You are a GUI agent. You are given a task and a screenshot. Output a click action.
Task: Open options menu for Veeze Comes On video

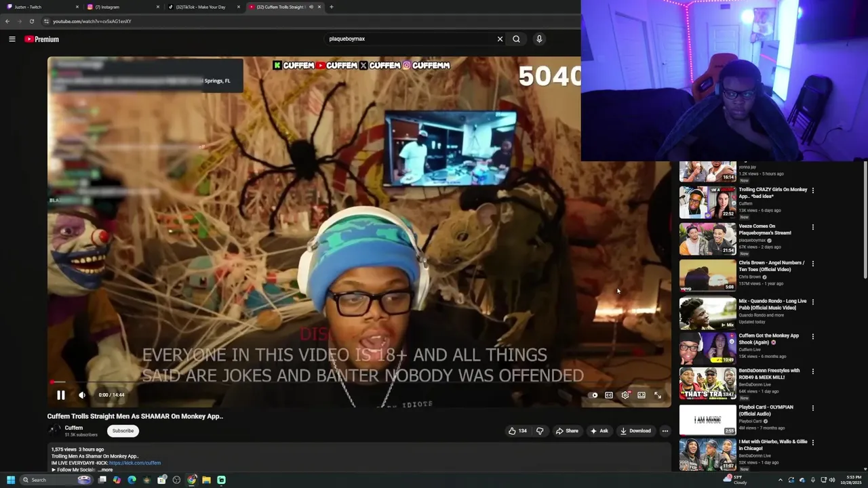click(813, 227)
